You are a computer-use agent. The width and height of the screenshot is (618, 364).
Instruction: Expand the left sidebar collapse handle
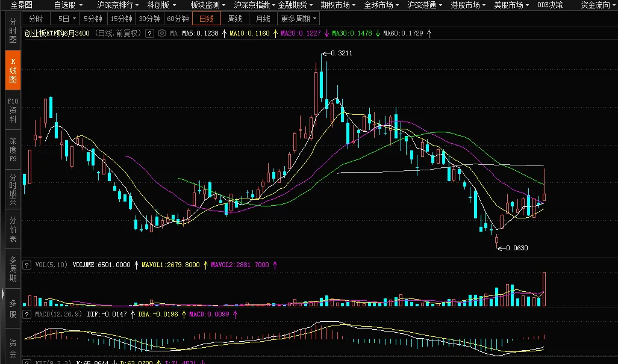point(2,294)
